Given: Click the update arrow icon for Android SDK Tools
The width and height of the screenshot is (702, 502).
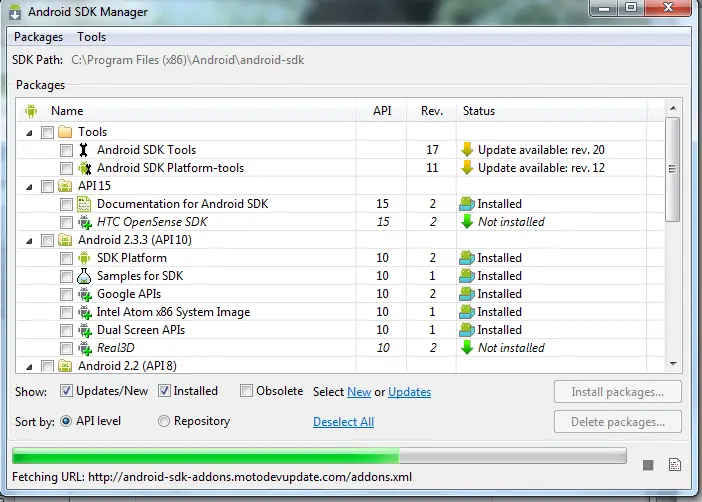Looking at the screenshot, I should (x=467, y=150).
